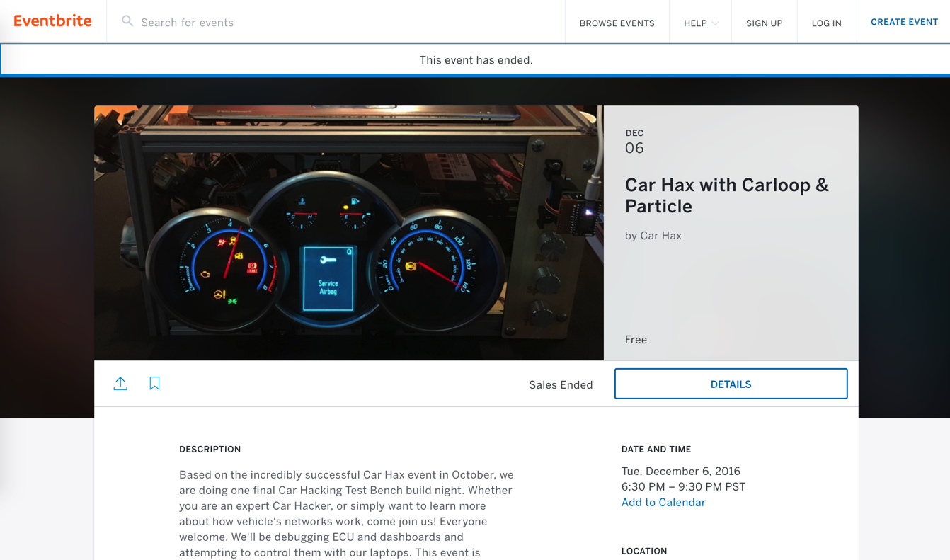Open the Log In page
Screen dimensions: 950x560
click(x=827, y=23)
